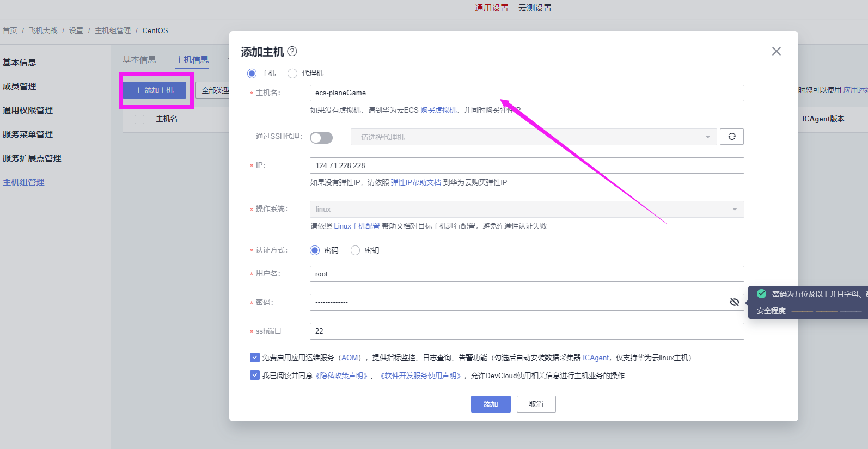Open the 购买虚拟机 link
Viewport: 868px width, 449px height.
tap(438, 110)
